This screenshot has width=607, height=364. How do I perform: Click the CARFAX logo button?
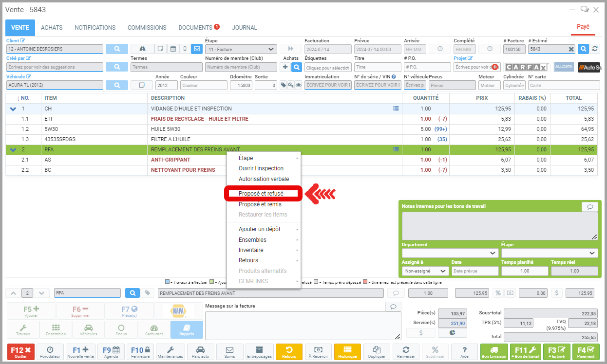point(526,67)
